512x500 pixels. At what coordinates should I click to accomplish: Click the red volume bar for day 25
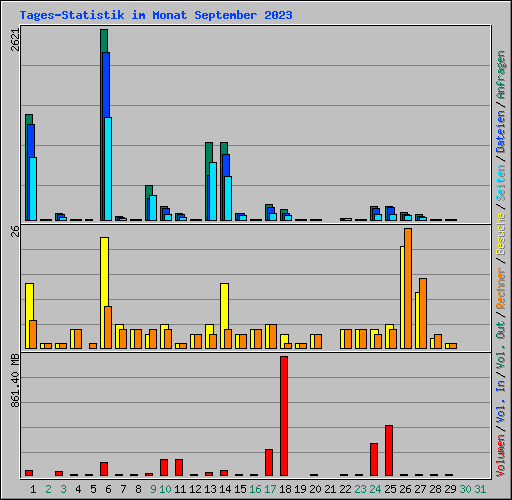tap(389, 450)
